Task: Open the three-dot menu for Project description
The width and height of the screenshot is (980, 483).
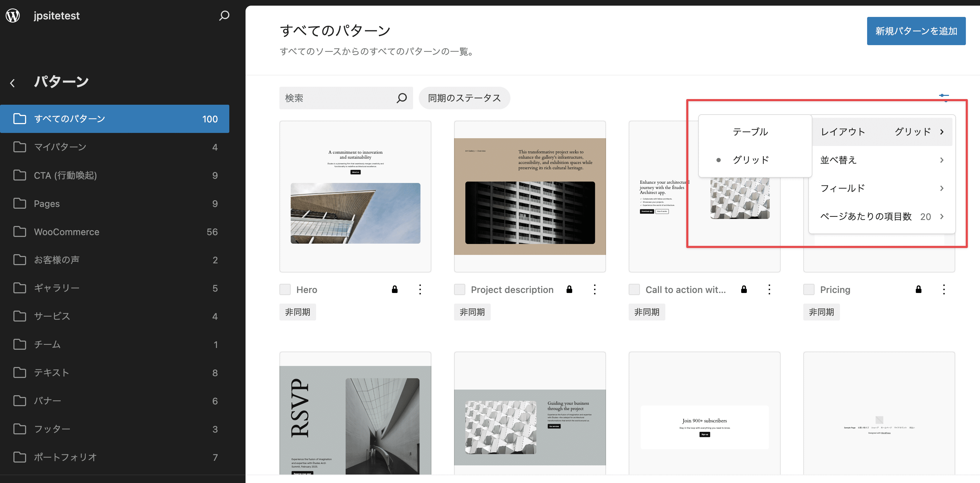Action: click(x=595, y=289)
